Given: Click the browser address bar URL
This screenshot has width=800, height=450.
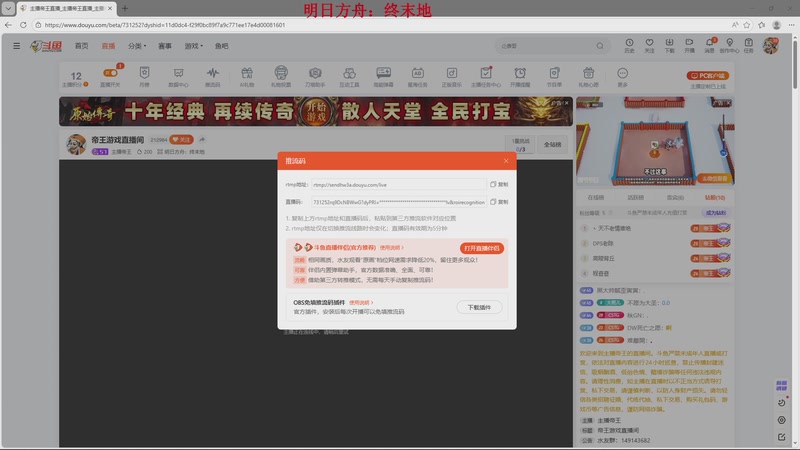Looking at the screenshot, I should tap(165, 24).
